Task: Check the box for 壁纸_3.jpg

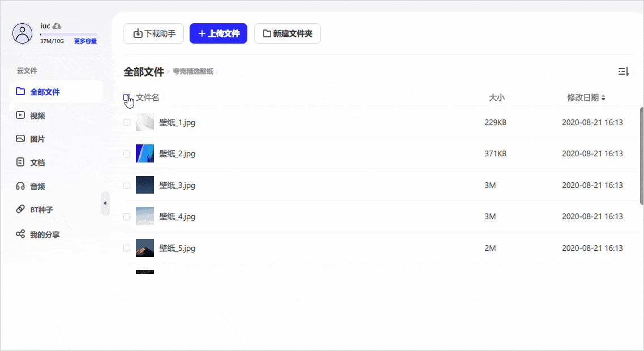Action: click(x=127, y=185)
